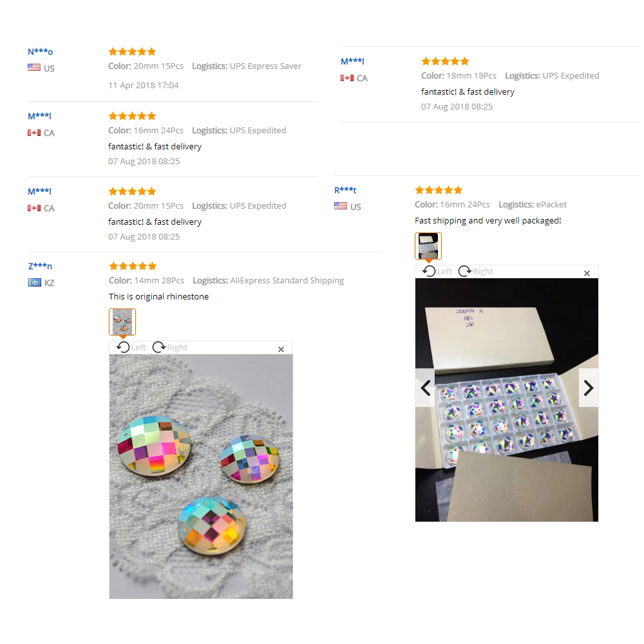Rotate box photo right in R***t review

click(x=476, y=272)
